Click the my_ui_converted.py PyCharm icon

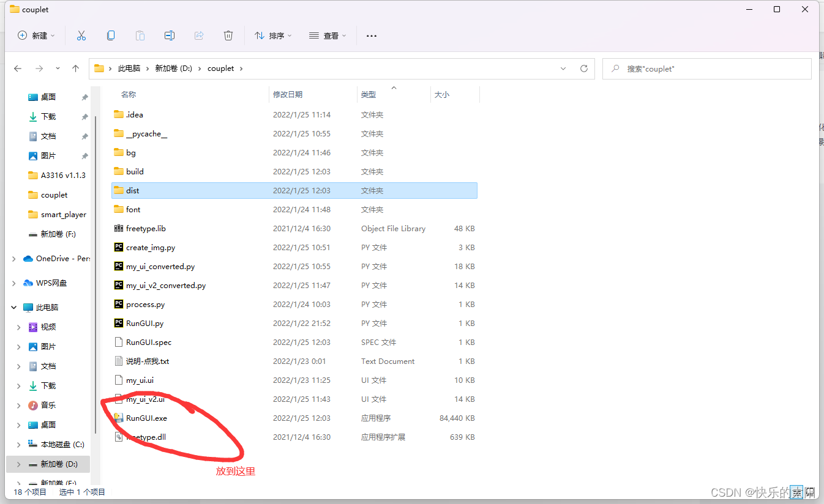(119, 266)
